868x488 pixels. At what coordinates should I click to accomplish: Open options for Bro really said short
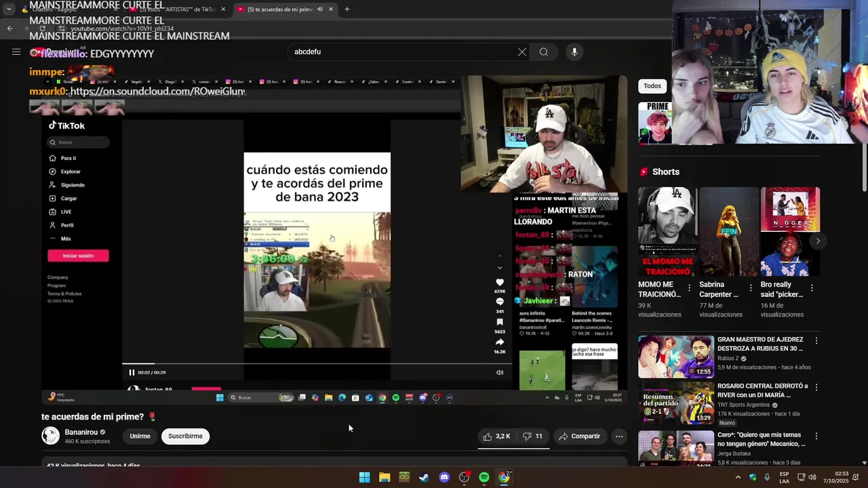pos(812,288)
